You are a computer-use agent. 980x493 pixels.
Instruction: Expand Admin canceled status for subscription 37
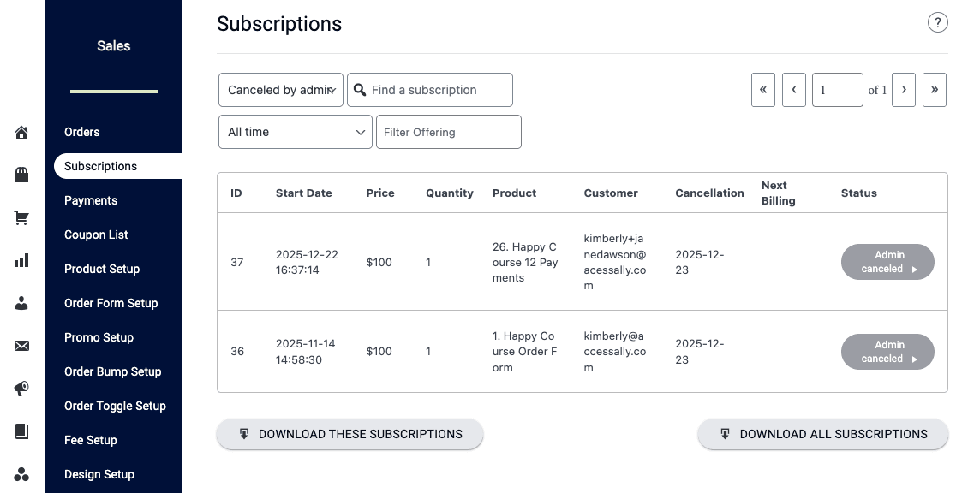click(x=887, y=262)
